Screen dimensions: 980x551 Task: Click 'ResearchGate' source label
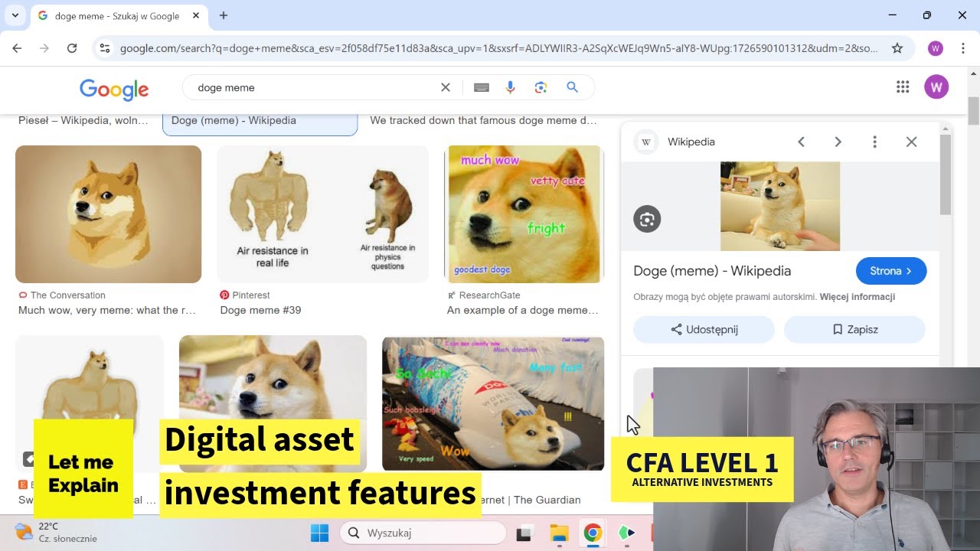pyautogui.click(x=489, y=295)
